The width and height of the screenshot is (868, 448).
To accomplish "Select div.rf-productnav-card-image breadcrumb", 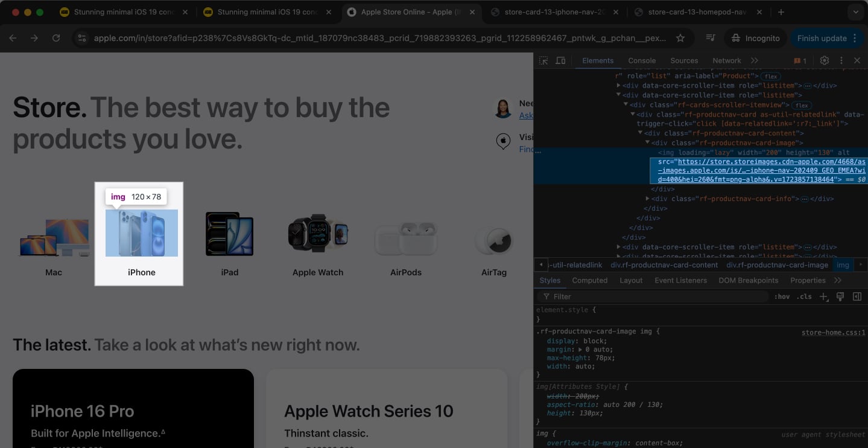I will tap(777, 265).
